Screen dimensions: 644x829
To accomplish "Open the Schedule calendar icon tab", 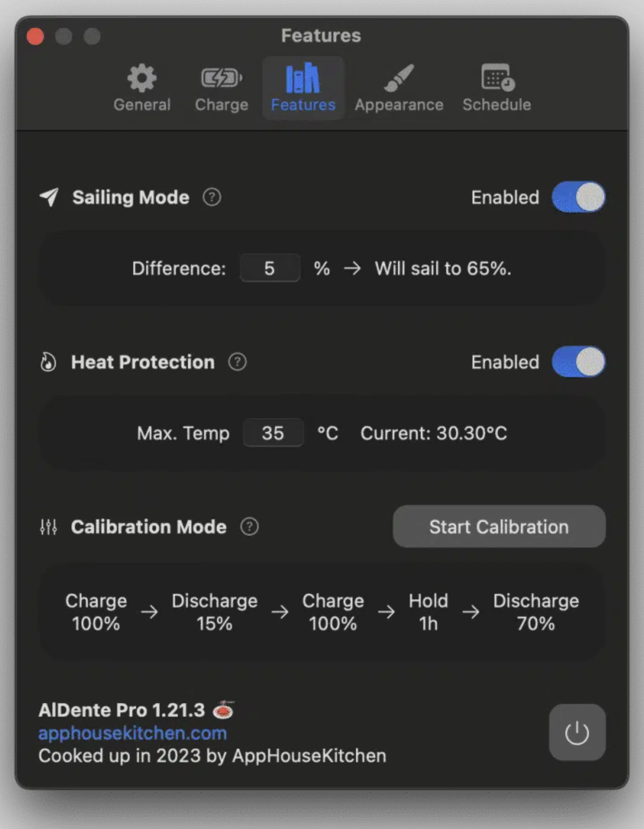I will pyautogui.click(x=498, y=77).
